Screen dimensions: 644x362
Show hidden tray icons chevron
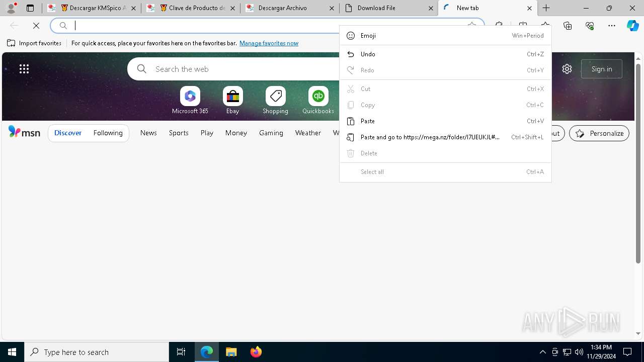[542, 352]
